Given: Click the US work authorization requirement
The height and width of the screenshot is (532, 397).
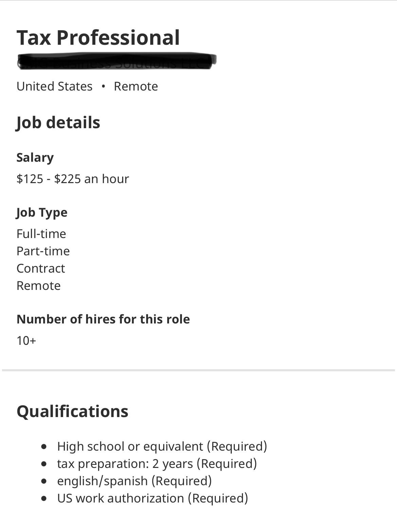Looking at the screenshot, I should [x=152, y=498].
